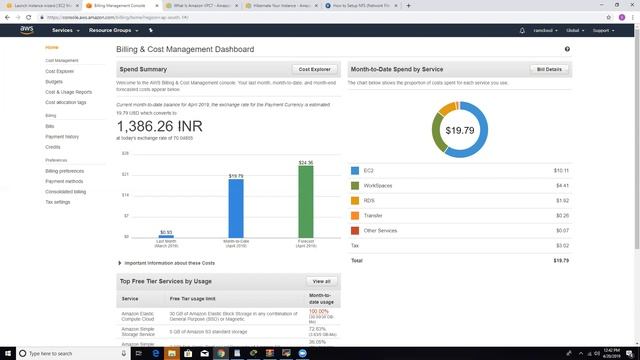640x360 pixels.
Task: Click the EC2 blue legend swatch
Action: point(355,171)
